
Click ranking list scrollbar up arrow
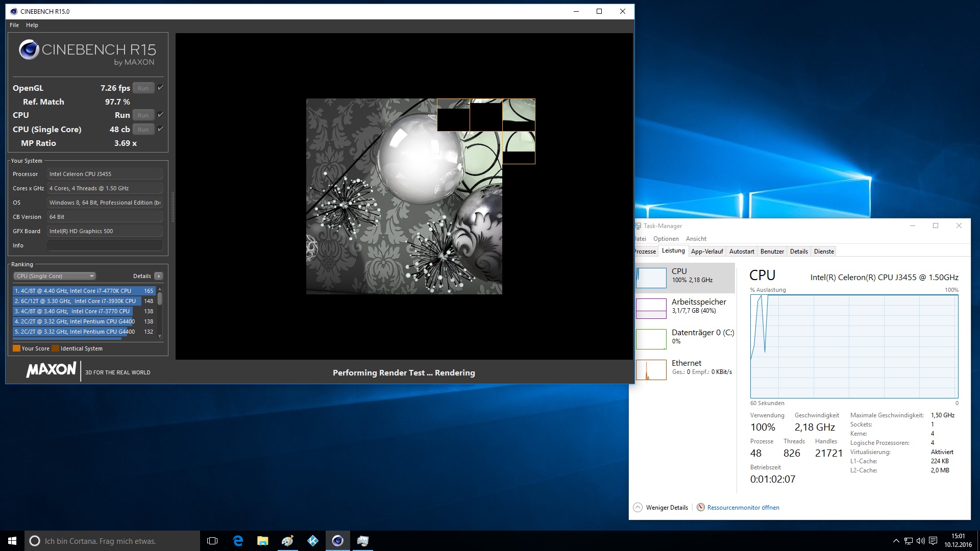pos(160,289)
